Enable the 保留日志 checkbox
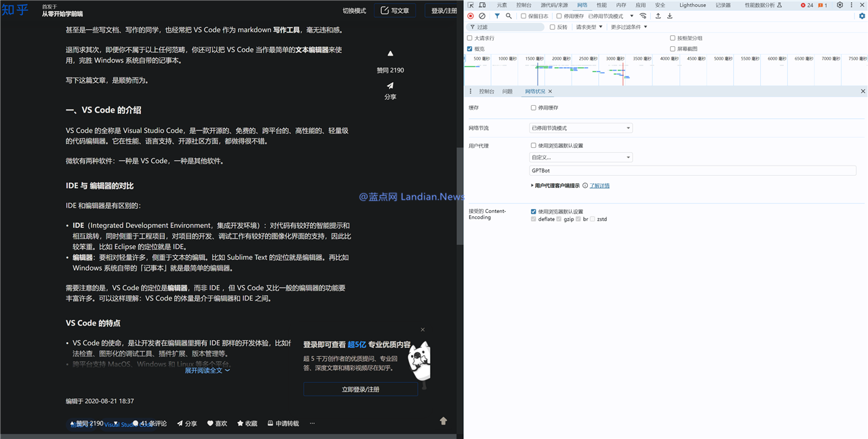 pos(524,16)
